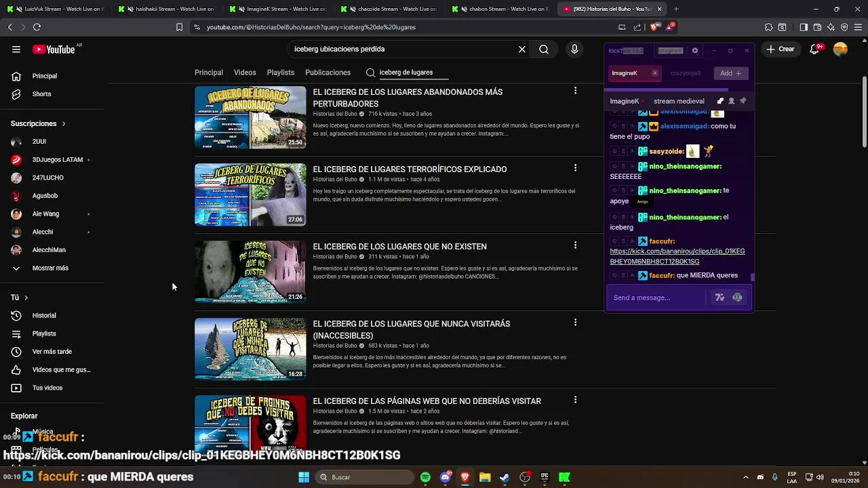This screenshot has width=868, height=488.
Task: Open browser extensions puzzle icon
Action: tap(768, 27)
